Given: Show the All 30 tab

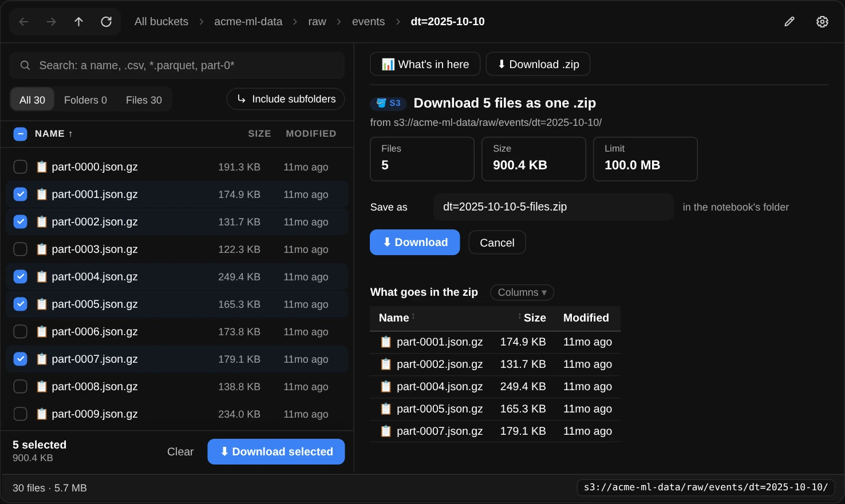Looking at the screenshot, I should pos(32,100).
